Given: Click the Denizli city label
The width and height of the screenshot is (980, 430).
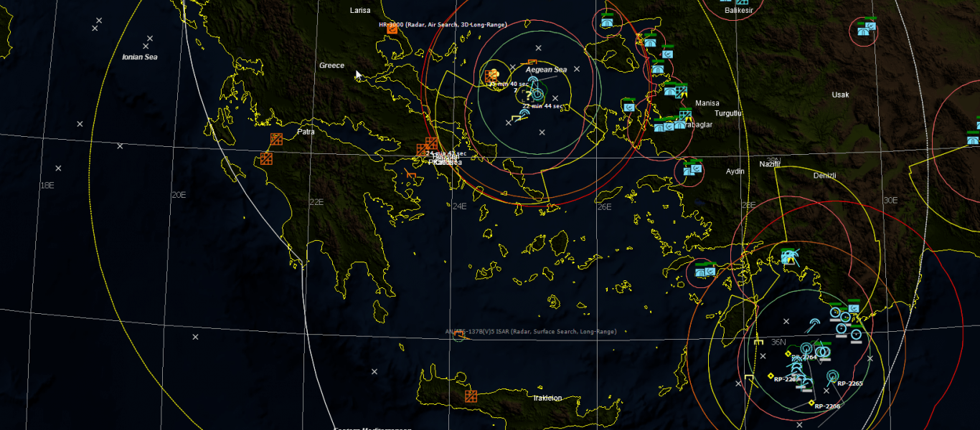Looking at the screenshot, I should tap(825, 175).
